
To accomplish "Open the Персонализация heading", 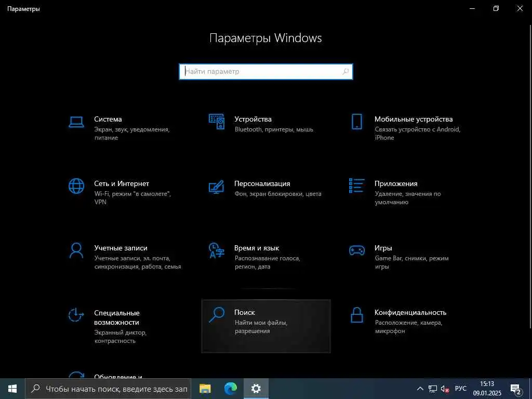I will pos(262,183).
